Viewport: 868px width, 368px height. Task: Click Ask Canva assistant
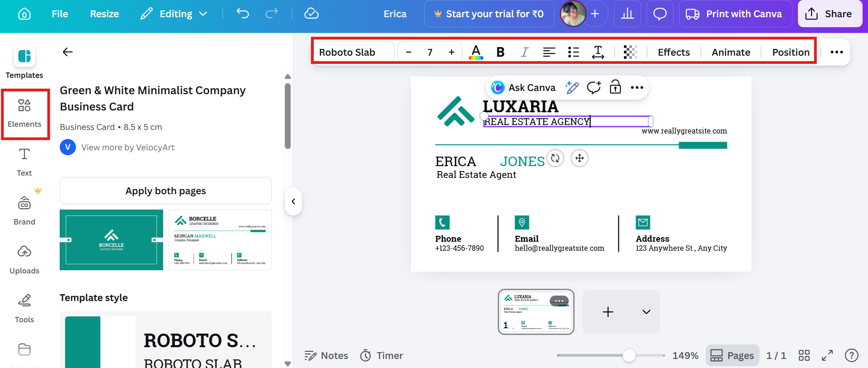[524, 87]
